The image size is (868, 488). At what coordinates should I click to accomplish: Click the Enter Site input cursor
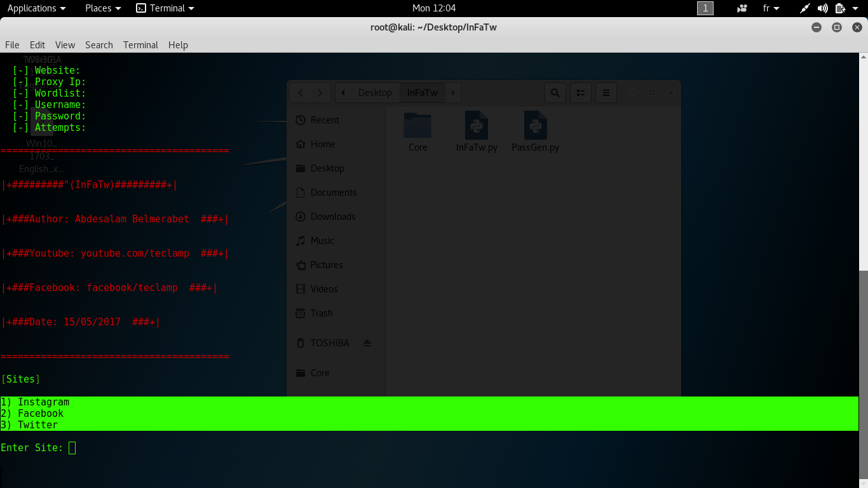72,448
